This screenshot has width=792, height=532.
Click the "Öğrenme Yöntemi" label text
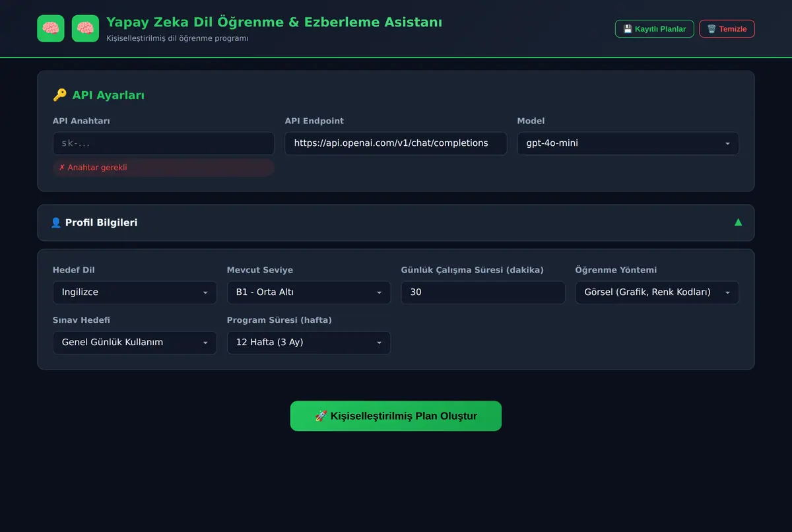616,270
